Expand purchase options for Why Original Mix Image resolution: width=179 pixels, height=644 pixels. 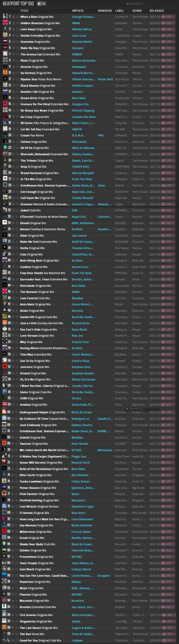pyautogui.click(x=173, y=342)
